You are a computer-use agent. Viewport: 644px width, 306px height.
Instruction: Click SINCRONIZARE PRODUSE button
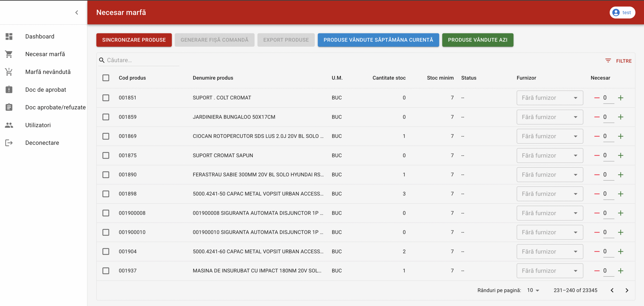coord(134,40)
